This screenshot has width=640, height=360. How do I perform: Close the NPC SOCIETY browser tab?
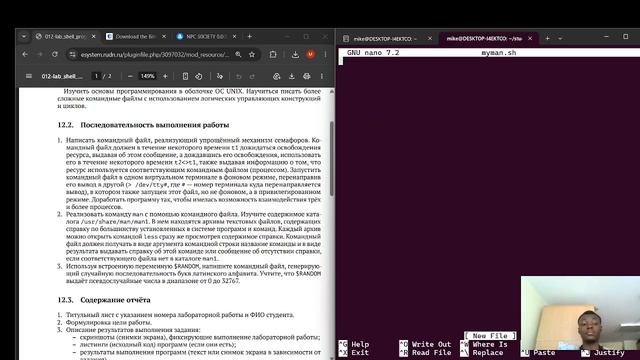(234, 37)
